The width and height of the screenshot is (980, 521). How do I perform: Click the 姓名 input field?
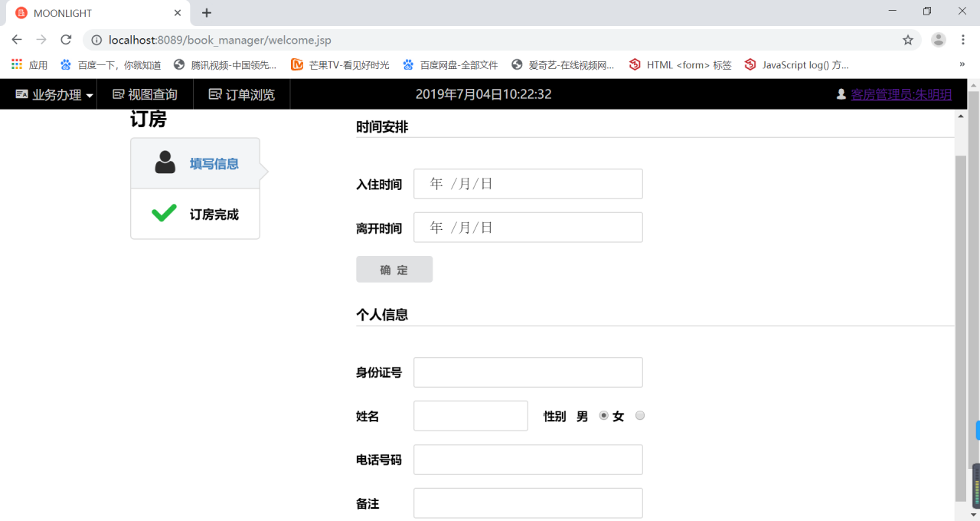click(471, 416)
